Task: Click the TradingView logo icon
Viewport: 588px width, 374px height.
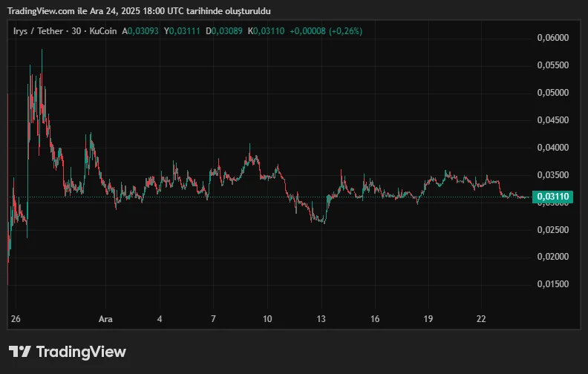Action: point(19,352)
